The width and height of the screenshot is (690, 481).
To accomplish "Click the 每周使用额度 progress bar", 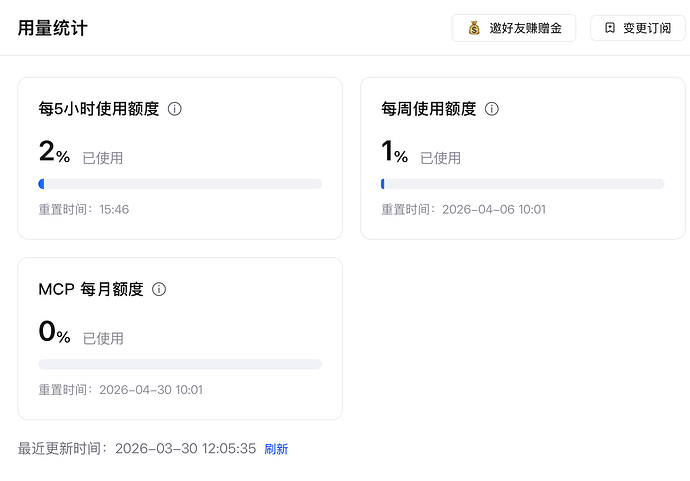I will point(523,184).
